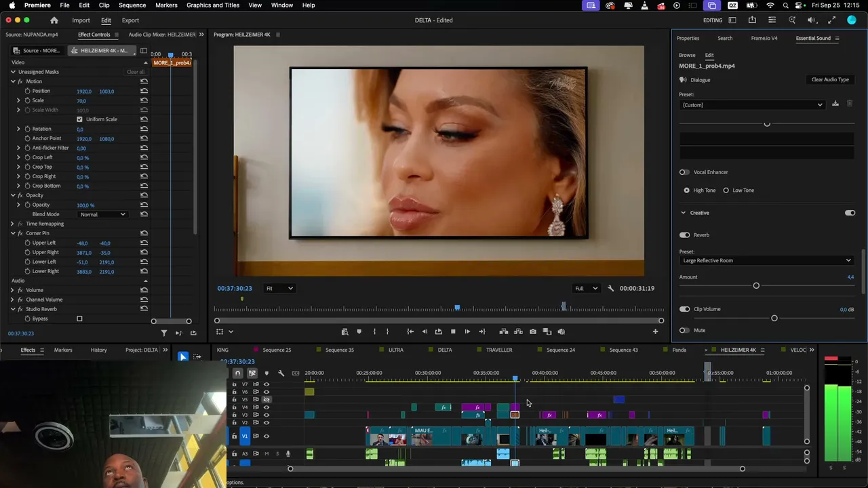Click the Export Frame camera icon
Screen dimensions: 868x488
533,331
